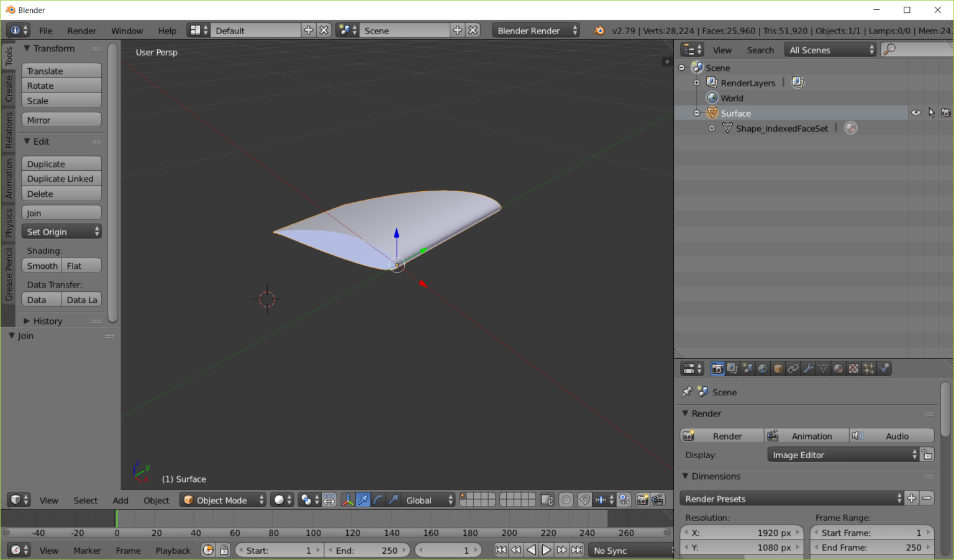Open the Object properties cube icon
Image resolution: width=954 pixels, height=560 pixels.
(778, 368)
